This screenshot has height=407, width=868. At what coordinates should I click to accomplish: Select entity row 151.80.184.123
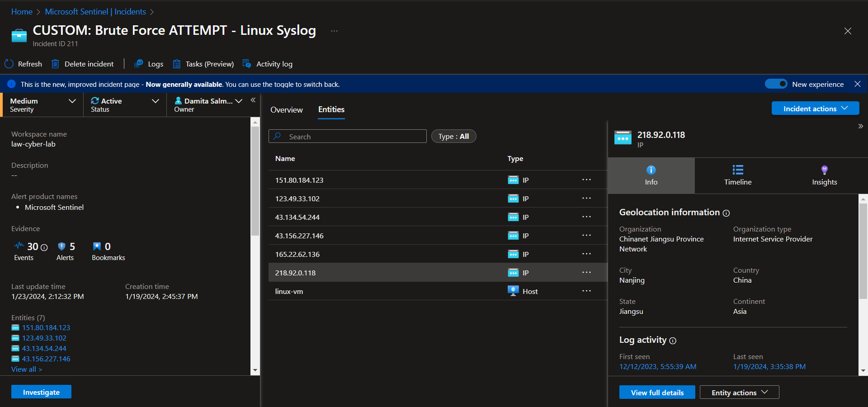click(438, 180)
